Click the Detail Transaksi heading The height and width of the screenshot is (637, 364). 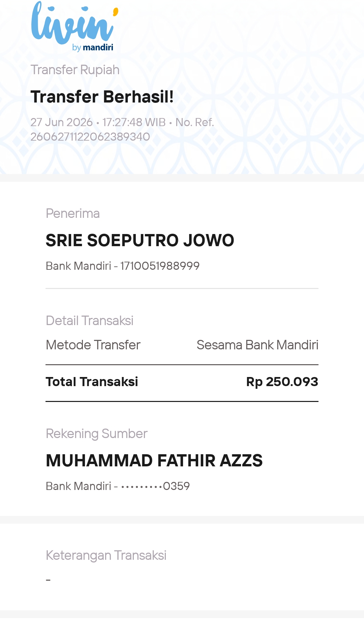pyautogui.click(x=90, y=321)
